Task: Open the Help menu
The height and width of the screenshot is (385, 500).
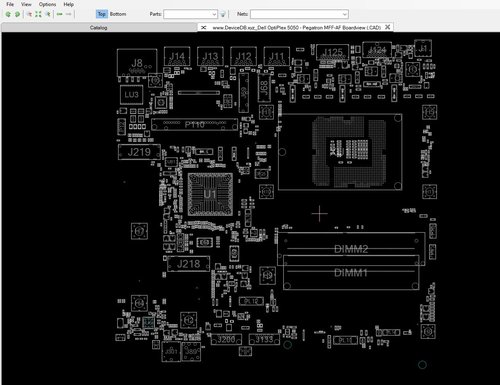Action: tap(69, 4)
